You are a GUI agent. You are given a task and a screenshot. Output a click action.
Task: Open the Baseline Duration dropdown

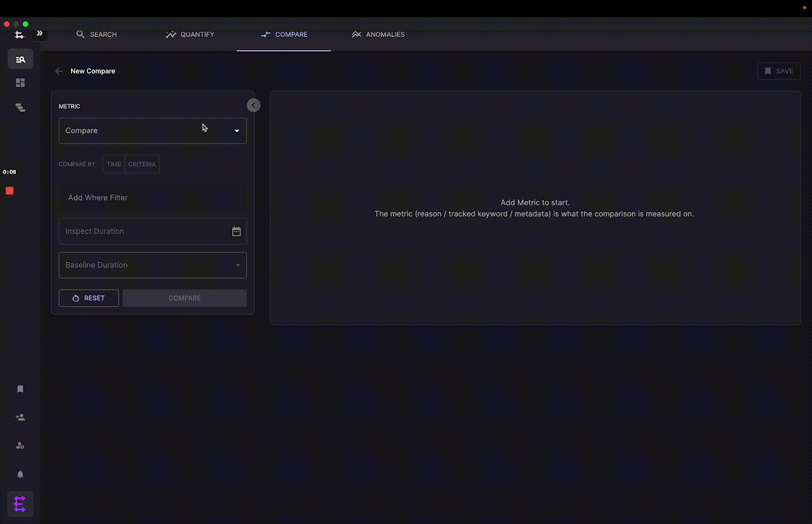[x=152, y=265]
